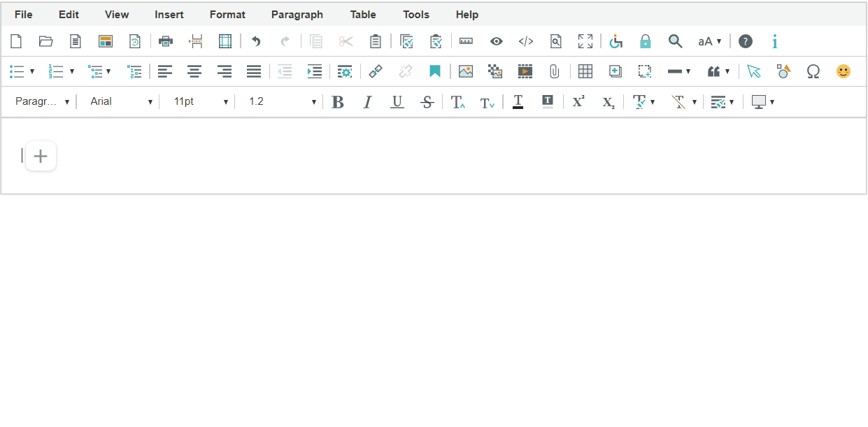Increase indent
The height and width of the screenshot is (427, 868).
click(x=315, y=71)
